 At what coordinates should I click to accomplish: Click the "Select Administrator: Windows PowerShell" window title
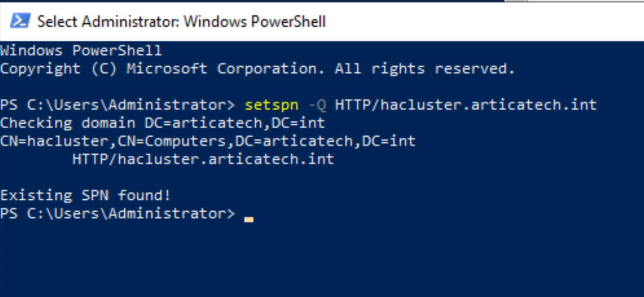click(181, 21)
